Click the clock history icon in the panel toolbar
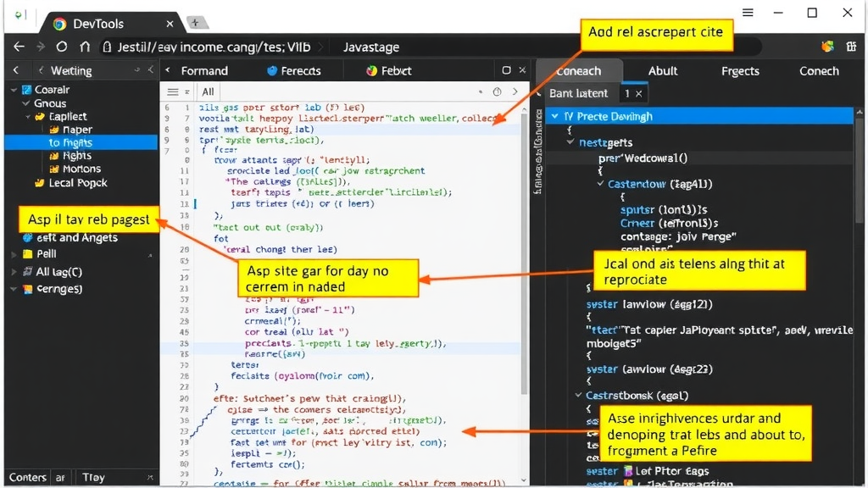868x488 pixels. (497, 91)
